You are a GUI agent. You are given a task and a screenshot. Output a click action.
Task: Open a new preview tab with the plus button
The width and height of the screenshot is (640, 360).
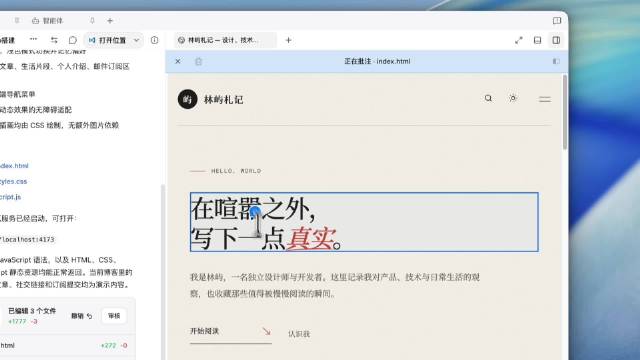coord(288,40)
